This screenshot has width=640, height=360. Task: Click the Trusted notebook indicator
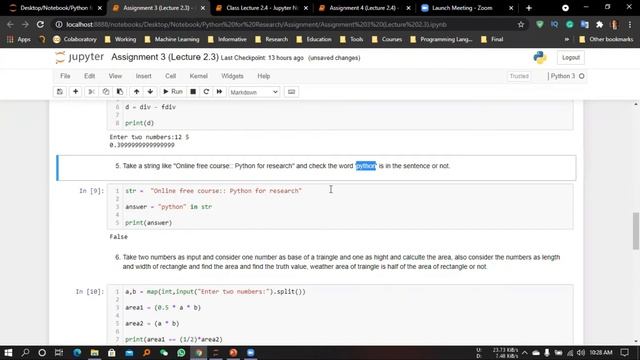[x=519, y=76]
